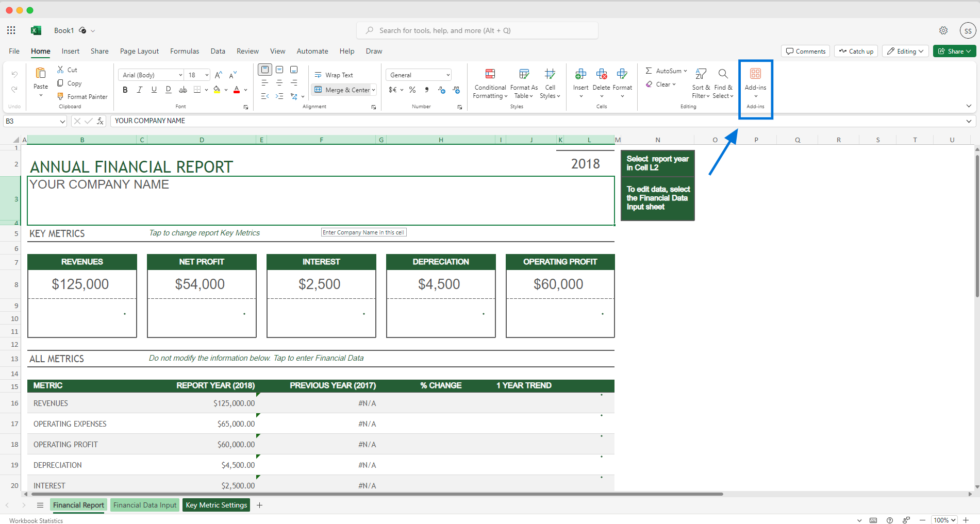The height and width of the screenshot is (524, 980).
Task: Apply strikethrough formatting
Action: 182,89
